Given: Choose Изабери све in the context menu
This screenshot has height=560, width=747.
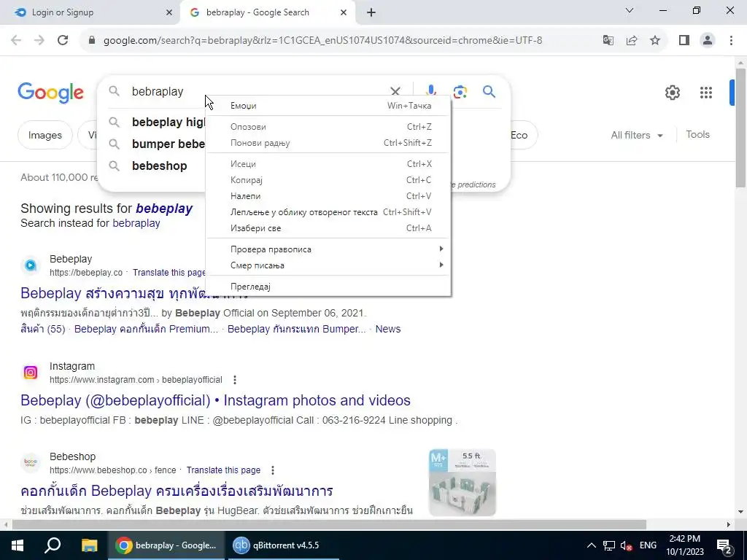Looking at the screenshot, I should pyautogui.click(x=328, y=228).
